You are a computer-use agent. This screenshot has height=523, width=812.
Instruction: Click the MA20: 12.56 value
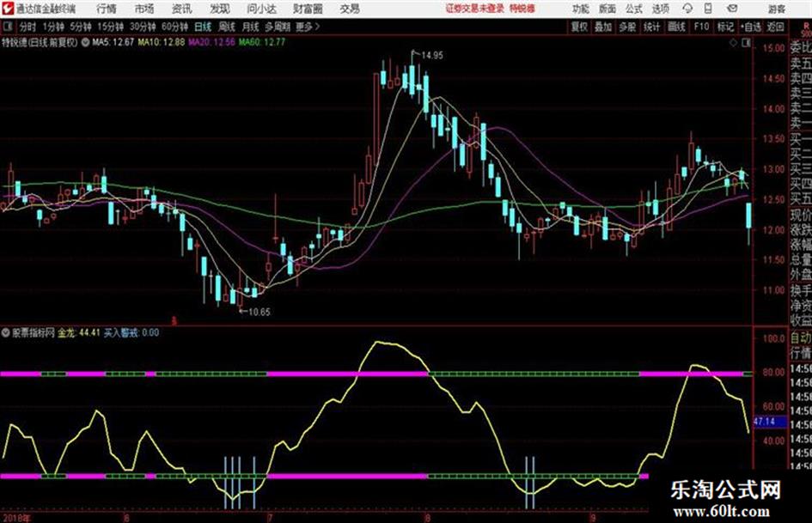click(211, 42)
